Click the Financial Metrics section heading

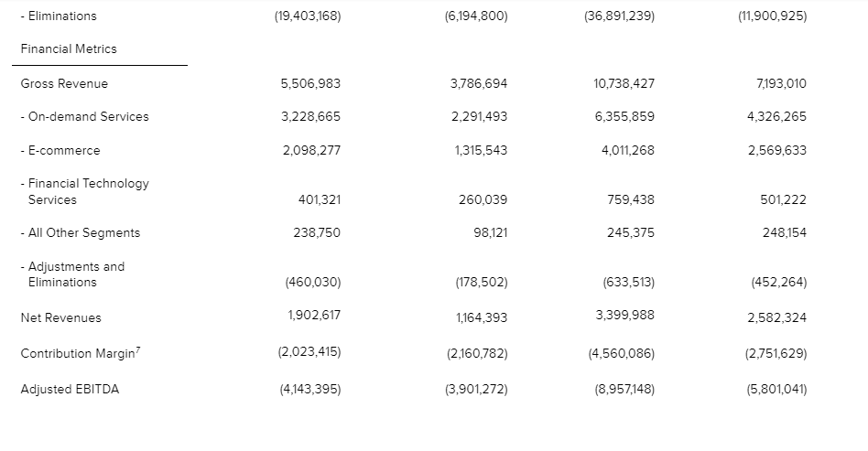(x=69, y=48)
